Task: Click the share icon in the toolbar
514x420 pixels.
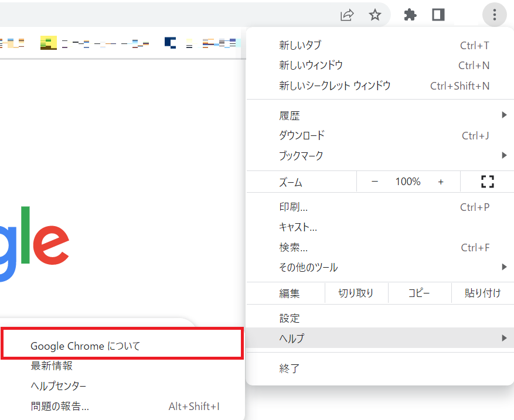Action: 347,15
